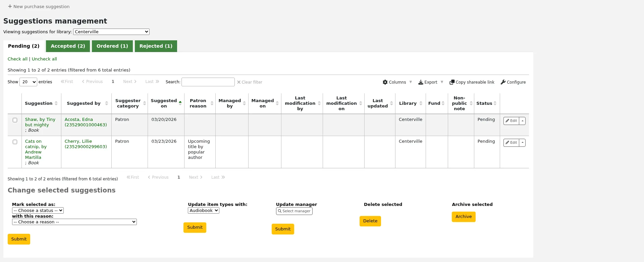Open the library selector showing Centerville

111,32
